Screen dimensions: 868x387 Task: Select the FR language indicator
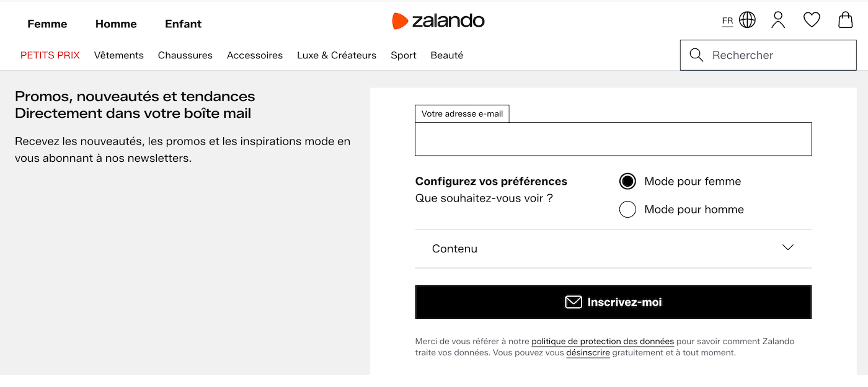coord(727,20)
